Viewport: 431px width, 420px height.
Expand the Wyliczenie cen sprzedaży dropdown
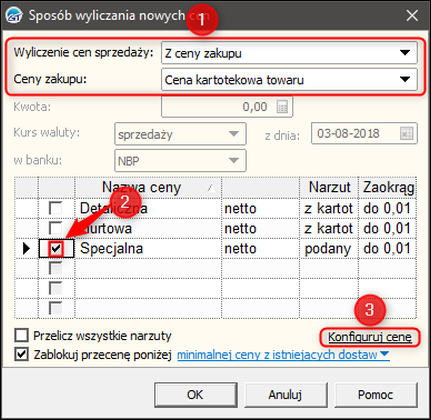click(x=289, y=53)
